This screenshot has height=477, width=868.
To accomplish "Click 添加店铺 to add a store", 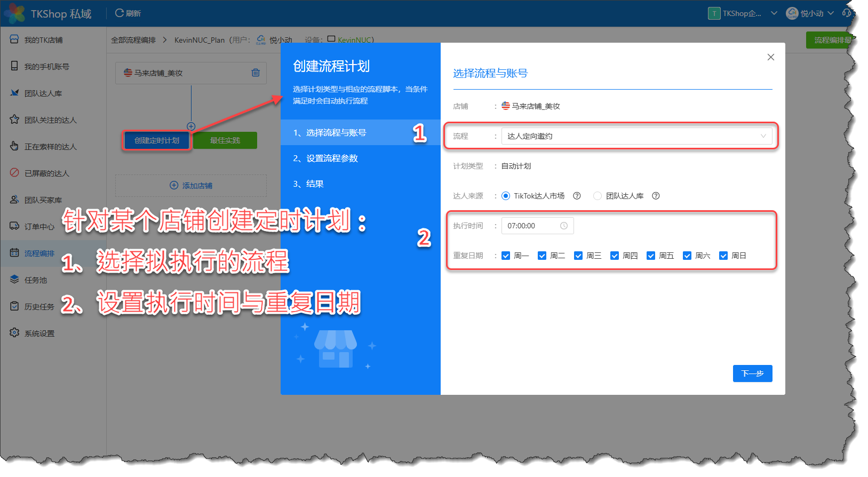I will (x=191, y=186).
